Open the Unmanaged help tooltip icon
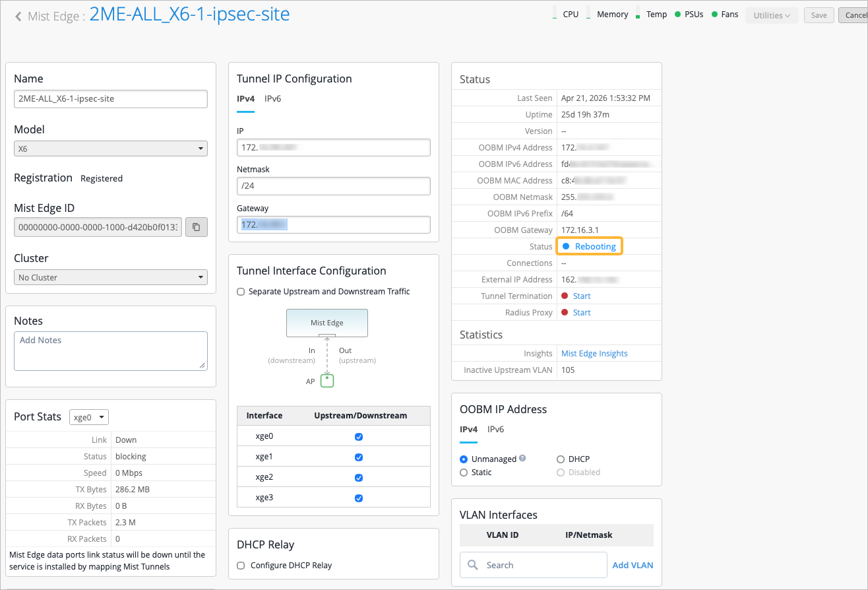 [x=522, y=459]
